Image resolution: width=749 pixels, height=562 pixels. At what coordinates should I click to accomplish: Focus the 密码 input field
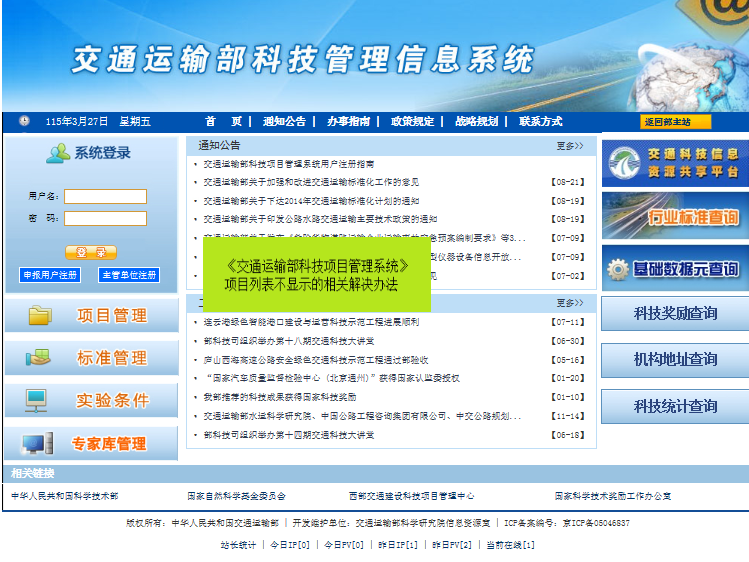(105, 218)
